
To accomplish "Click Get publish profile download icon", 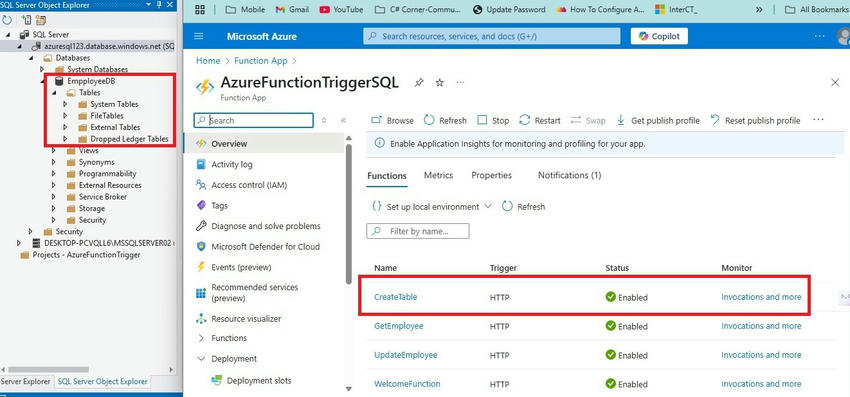I will (621, 120).
